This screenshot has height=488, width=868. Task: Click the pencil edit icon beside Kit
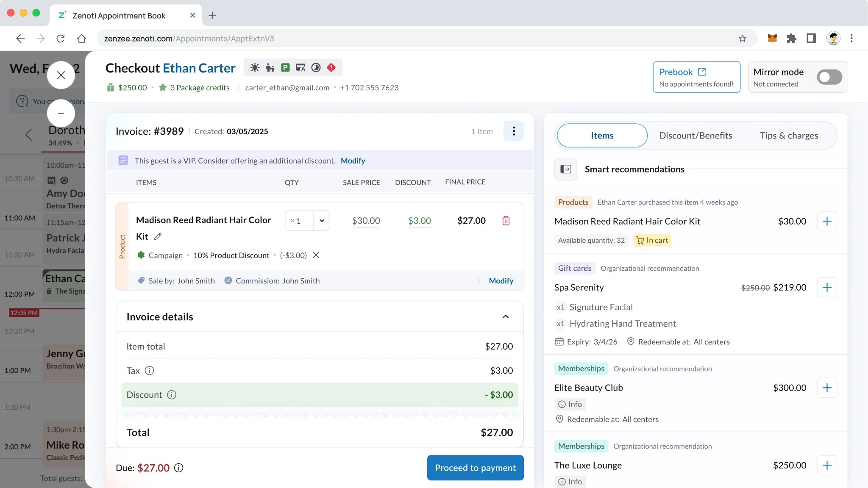pyautogui.click(x=158, y=236)
